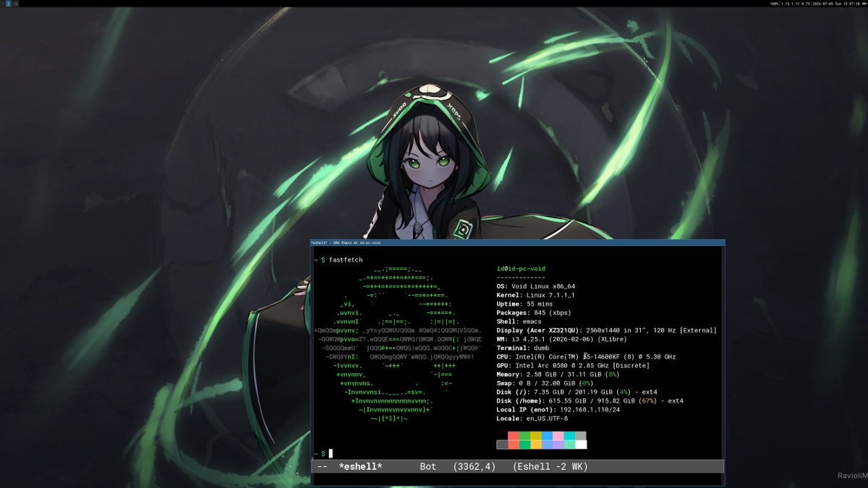Click the -- status dashes opening the mode line

coord(323,467)
